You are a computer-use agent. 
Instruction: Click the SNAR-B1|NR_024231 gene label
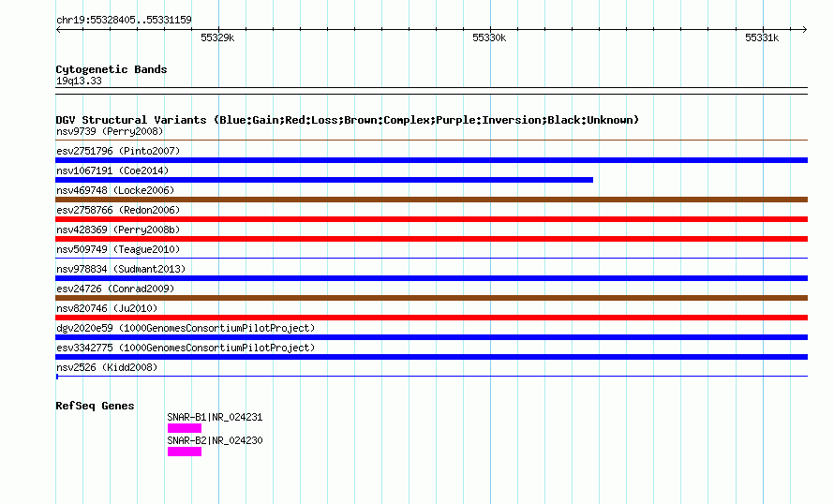pos(215,417)
